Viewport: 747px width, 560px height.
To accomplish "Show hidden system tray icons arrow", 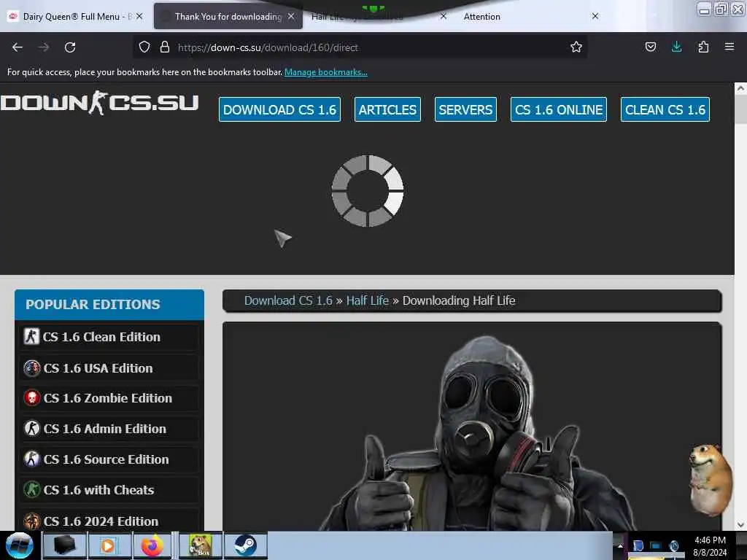I will pyautogui.click(x=620, y=545).
